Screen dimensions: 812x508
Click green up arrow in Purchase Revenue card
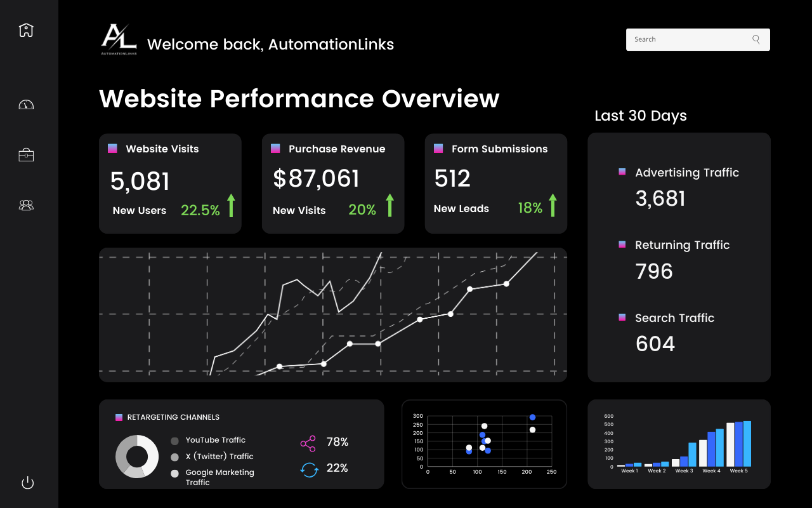pos(390,205)
